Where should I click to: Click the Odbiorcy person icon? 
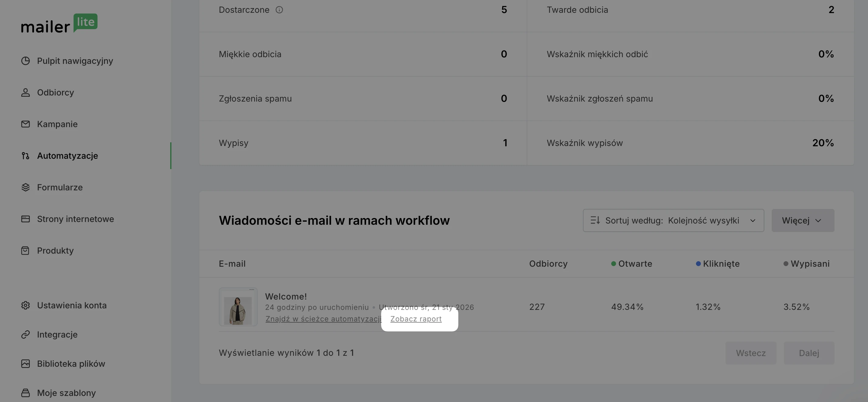tap(26, 92)
